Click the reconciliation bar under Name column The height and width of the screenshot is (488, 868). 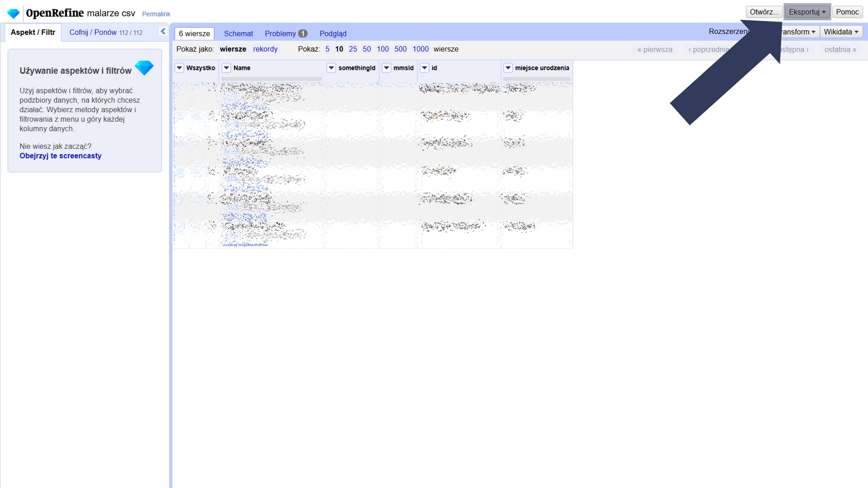click(271, 79)
